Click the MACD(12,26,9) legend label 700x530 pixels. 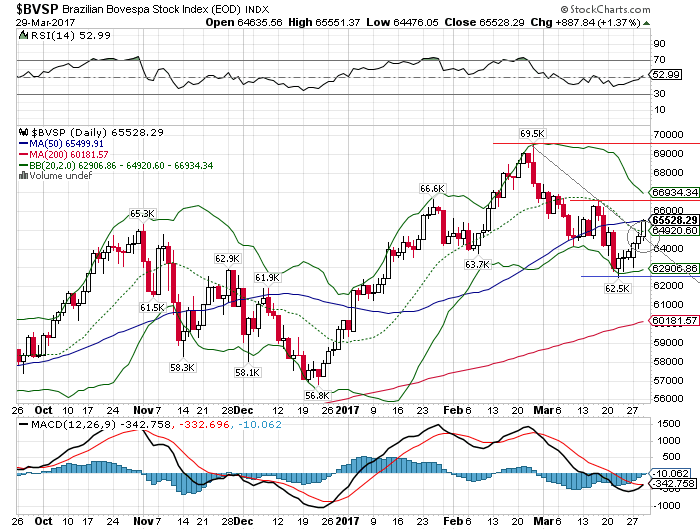point(74,424)
